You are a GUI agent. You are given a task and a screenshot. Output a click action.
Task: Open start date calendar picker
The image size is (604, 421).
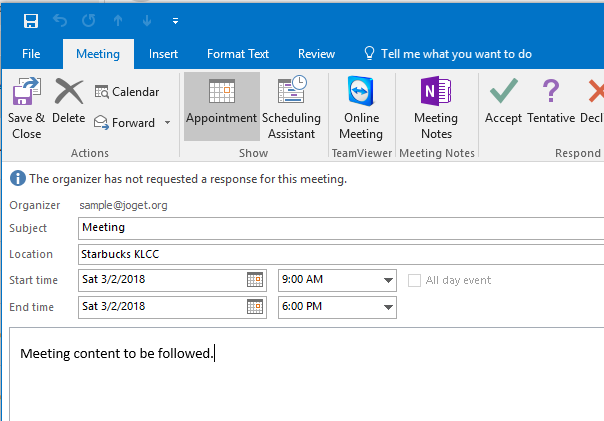[255, 280]
